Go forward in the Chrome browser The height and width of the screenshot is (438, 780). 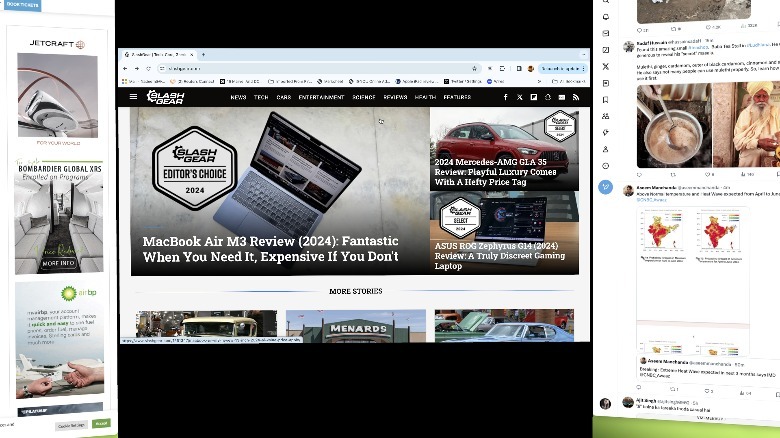pyautogui.click(x=137, y=68)
